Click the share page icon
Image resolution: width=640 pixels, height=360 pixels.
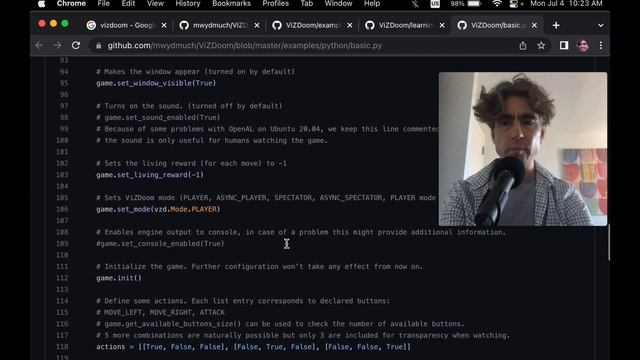(x=523, y=46)
